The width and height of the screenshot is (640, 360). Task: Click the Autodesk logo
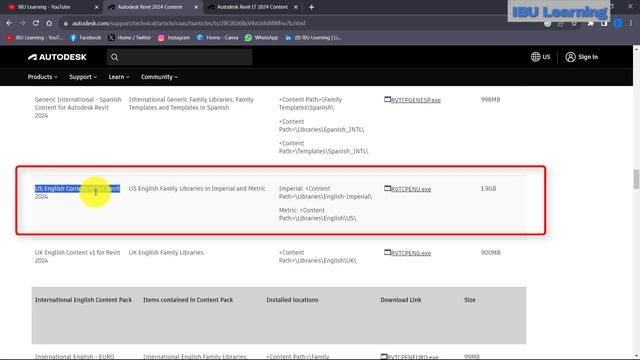[x=57, y=57]
